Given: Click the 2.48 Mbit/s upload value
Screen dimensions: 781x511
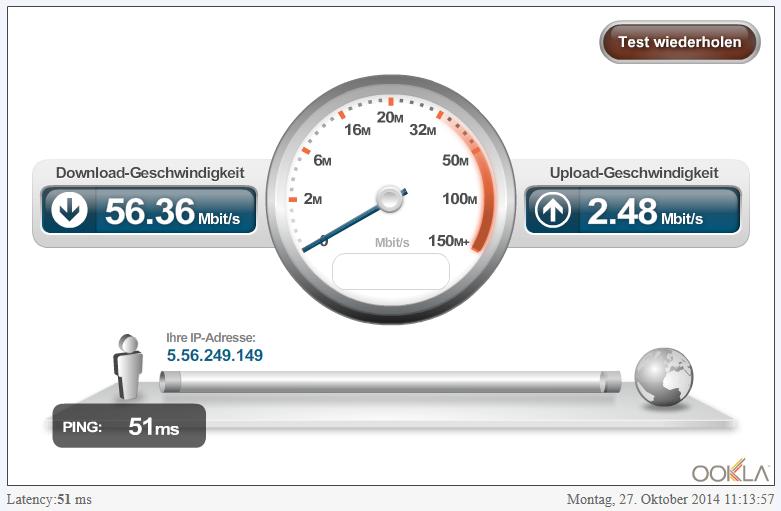Looking at the screenshot, I should [x=645, y=211].
